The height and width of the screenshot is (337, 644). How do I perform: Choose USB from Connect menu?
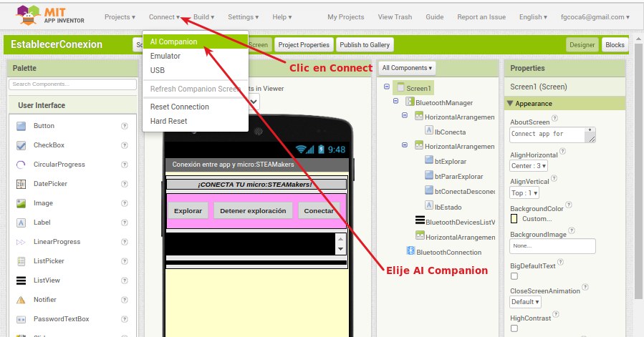click(196, 70)
